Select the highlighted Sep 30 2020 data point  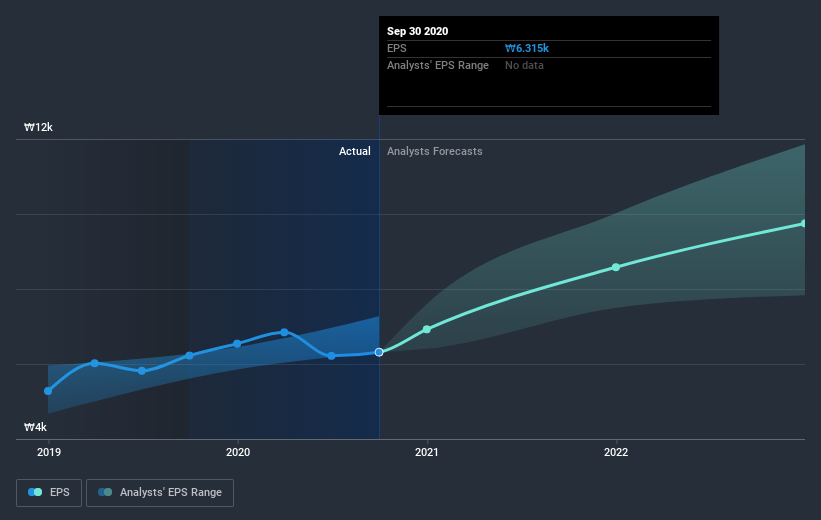click(379, 352)
